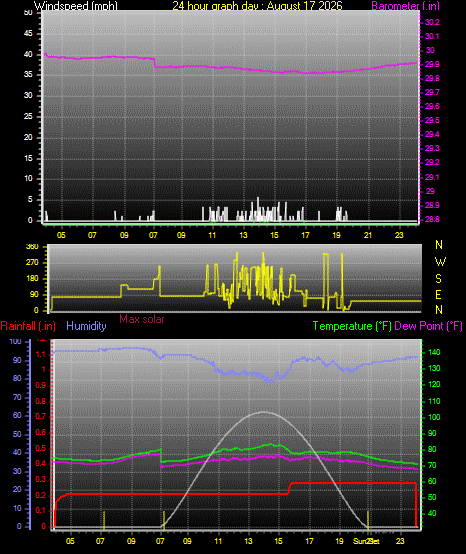
Task: Select the 15 value on windspeed axis
Action: tap(28, 158)
